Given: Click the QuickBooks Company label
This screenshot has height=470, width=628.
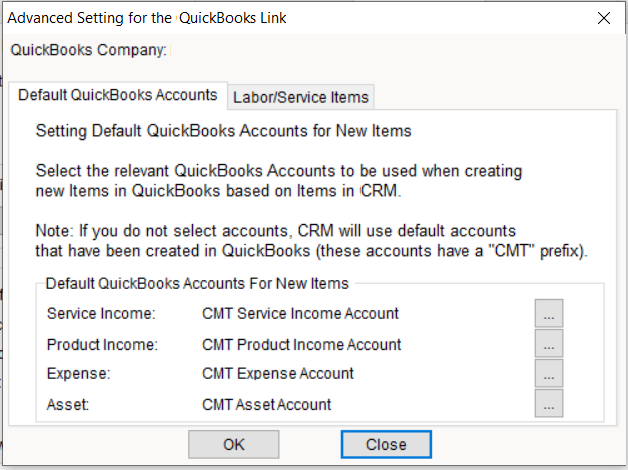Looking at the screenshot, I should (87, 48).
